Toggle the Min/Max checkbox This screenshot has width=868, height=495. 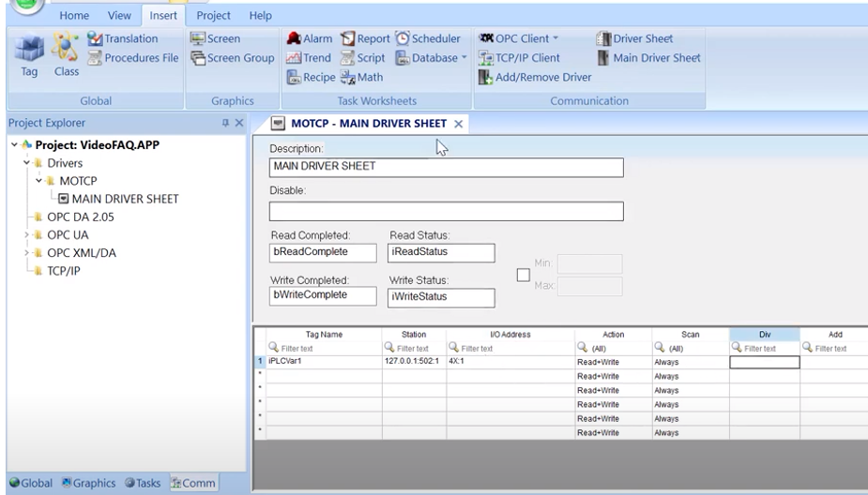525,276
